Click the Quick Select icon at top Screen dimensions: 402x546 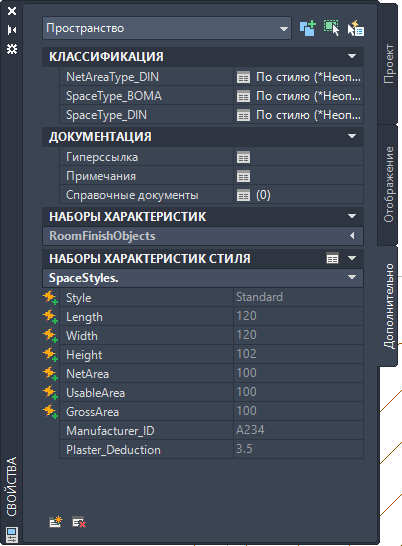pos(356,28)
